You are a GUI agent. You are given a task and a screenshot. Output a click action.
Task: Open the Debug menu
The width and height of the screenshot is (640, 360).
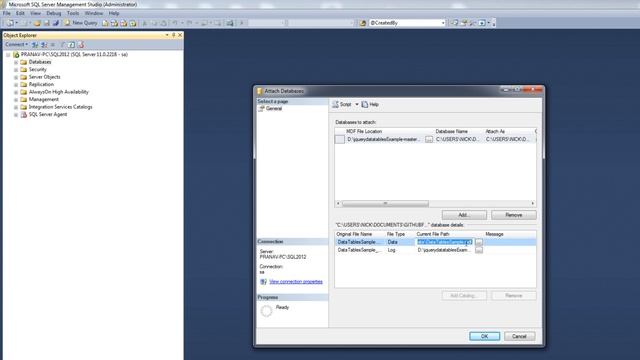[x=53, y=13]
